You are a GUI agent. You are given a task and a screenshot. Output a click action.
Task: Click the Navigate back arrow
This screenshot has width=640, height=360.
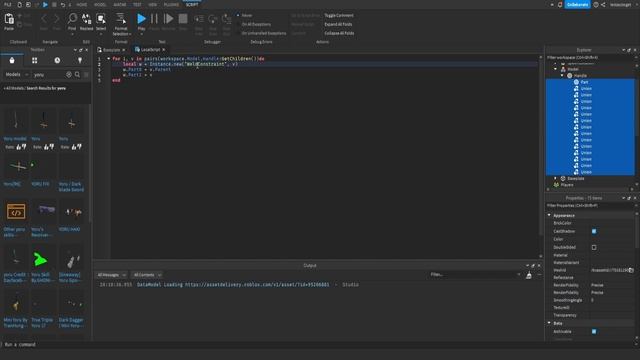[44, 19]
